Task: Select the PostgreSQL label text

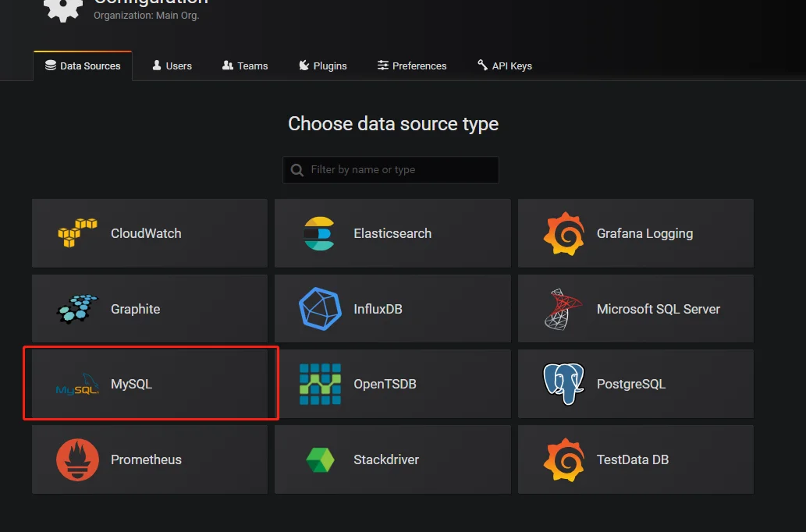Action: pyautogui.click(x=630, y=384)
